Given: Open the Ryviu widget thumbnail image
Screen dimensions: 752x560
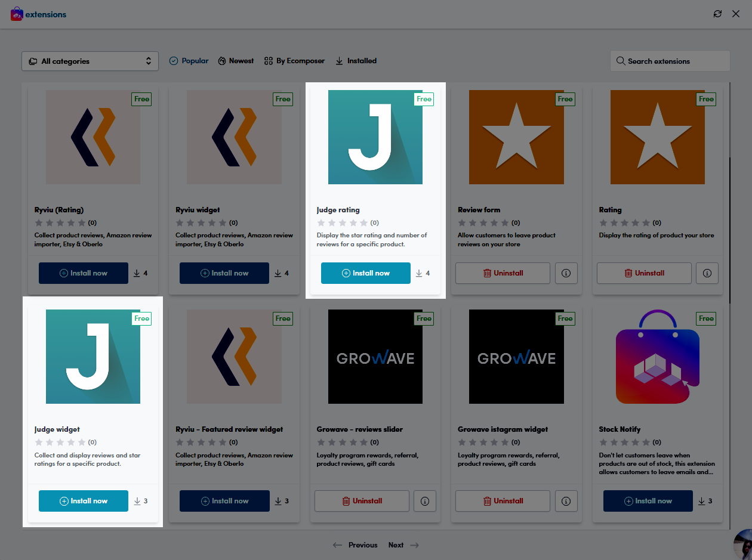Looking at the screenshot, I should pyautogui.click(x=234, y=137).
